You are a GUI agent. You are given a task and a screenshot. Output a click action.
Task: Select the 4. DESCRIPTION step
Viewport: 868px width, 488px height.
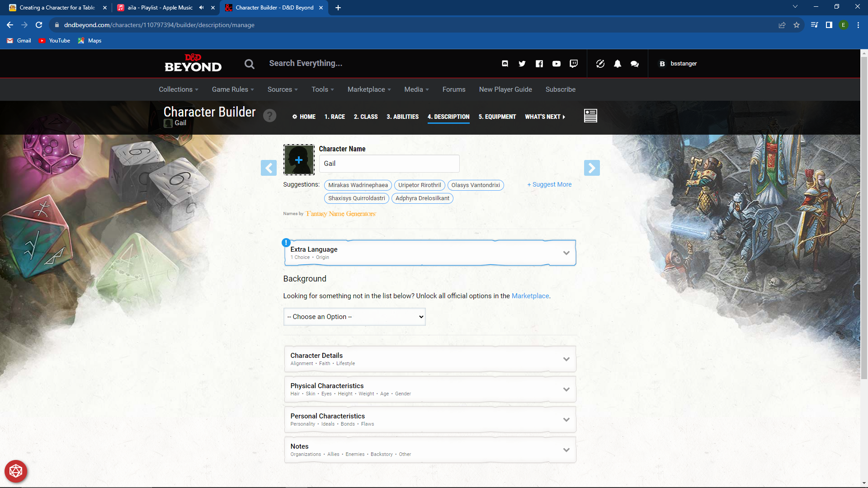coord(448,117)
